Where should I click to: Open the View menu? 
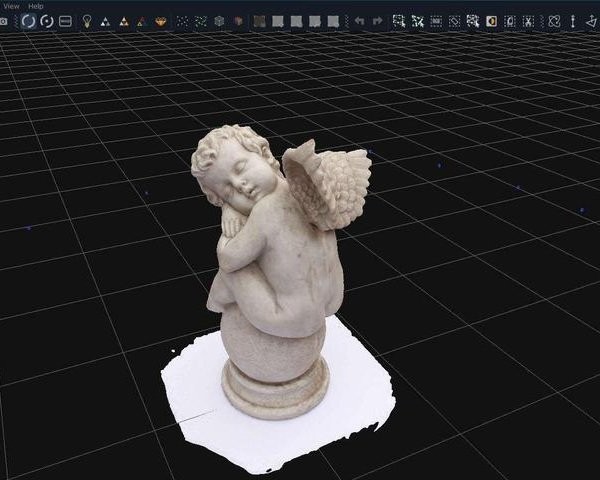10,6
